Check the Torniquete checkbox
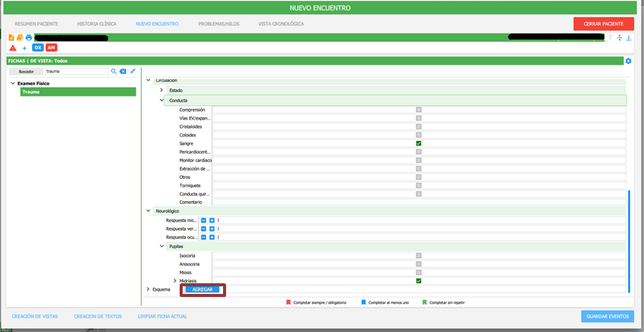 (419, 185)
